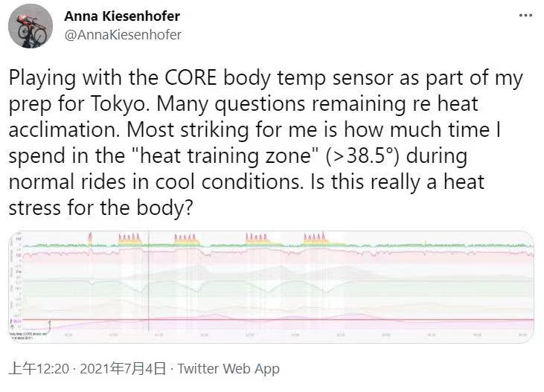Image resolution: width=544 pixels, height=392 pixels.
Task: Click the @AnnaKiesenhofer handle
Action: click(x=123, y=34)
